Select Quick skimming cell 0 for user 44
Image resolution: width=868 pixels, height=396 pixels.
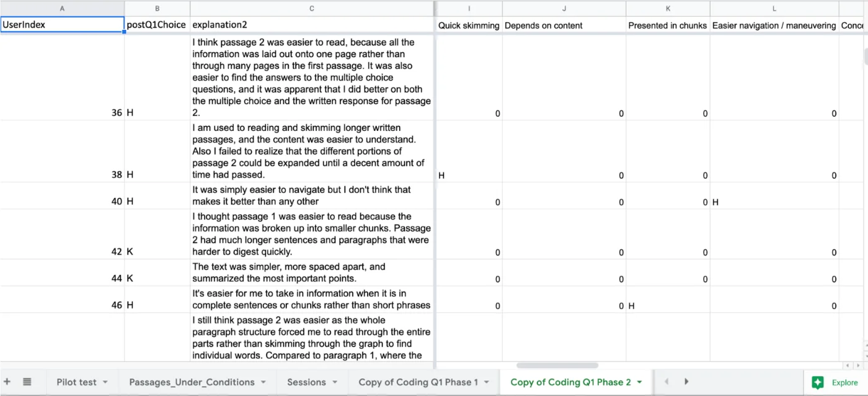[469, 272]
